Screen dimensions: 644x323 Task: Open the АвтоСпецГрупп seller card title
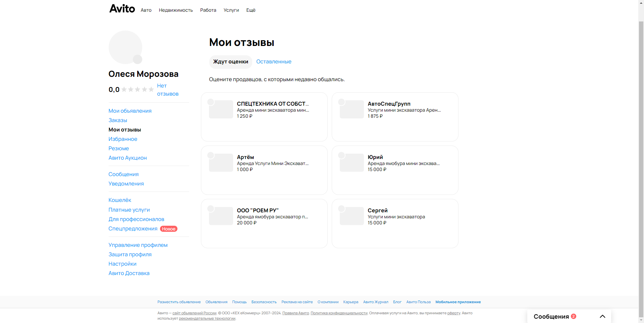click(x=389, y=104)
